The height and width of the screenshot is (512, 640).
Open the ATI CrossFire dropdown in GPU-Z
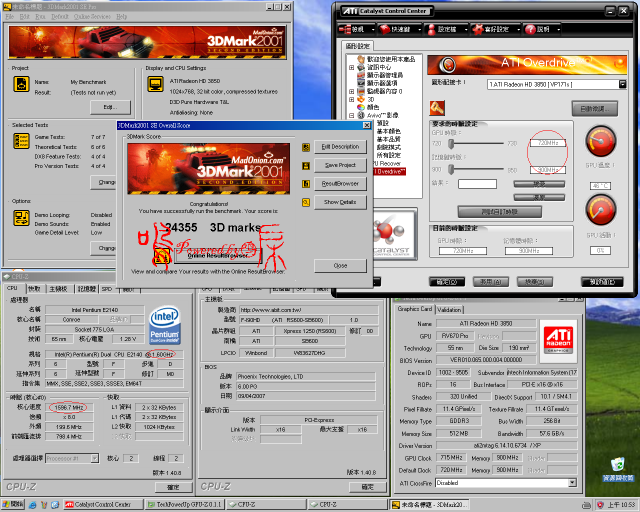coord(573,483)
